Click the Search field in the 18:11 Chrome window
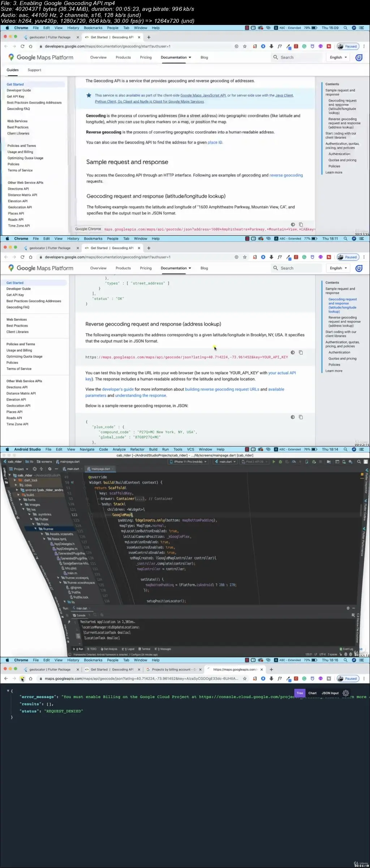 (296, 268)
